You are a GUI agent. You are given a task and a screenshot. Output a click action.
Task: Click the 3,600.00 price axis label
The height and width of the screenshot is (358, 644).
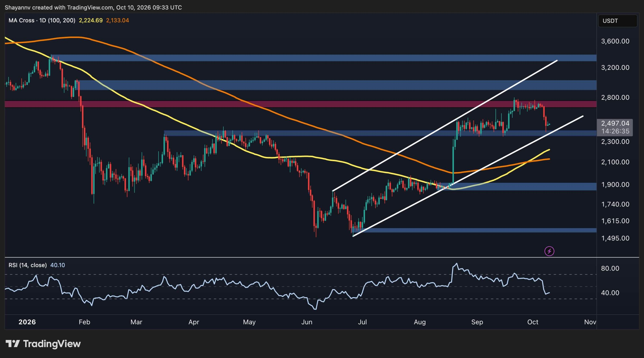click(615, 41)
